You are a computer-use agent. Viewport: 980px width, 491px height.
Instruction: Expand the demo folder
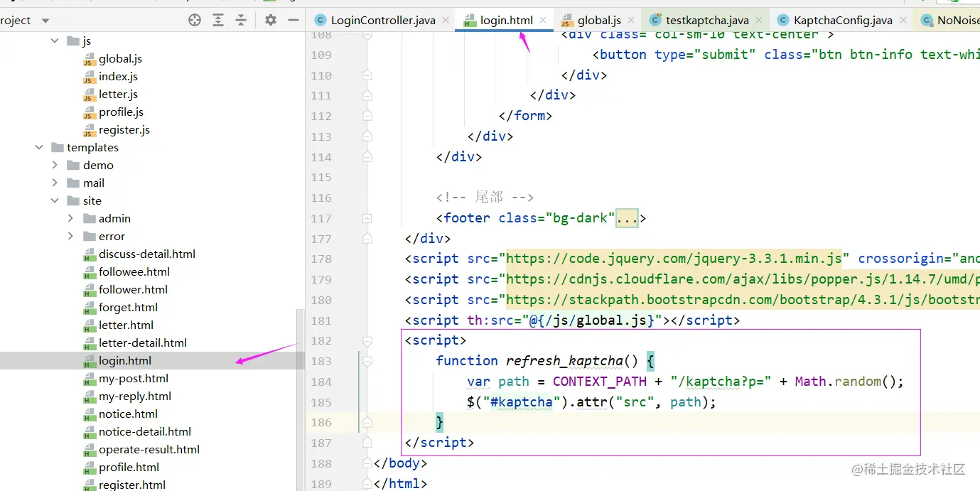click(x=55, y=166)
